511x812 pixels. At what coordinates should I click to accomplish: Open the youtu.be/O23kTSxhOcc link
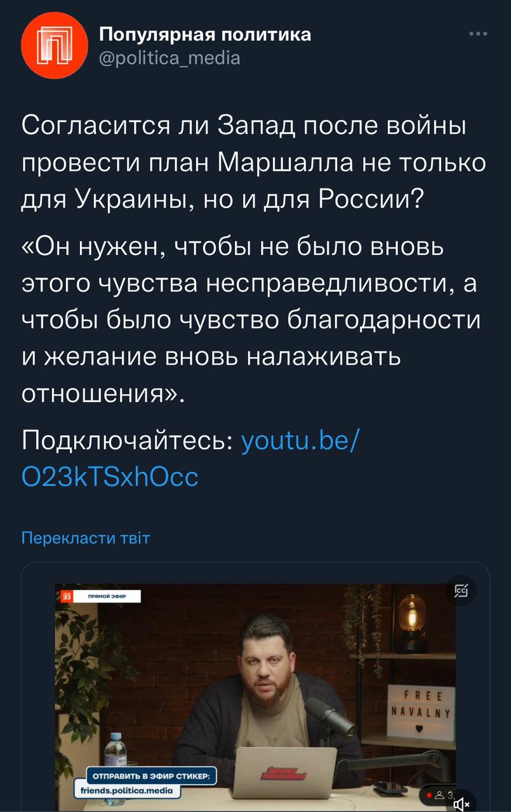(192, 457)
